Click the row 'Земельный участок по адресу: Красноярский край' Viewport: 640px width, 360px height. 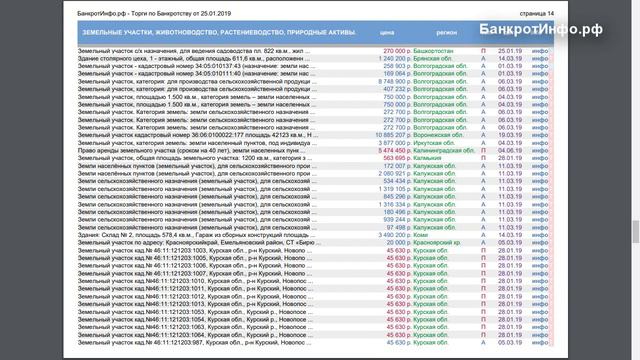pos(316,243)
